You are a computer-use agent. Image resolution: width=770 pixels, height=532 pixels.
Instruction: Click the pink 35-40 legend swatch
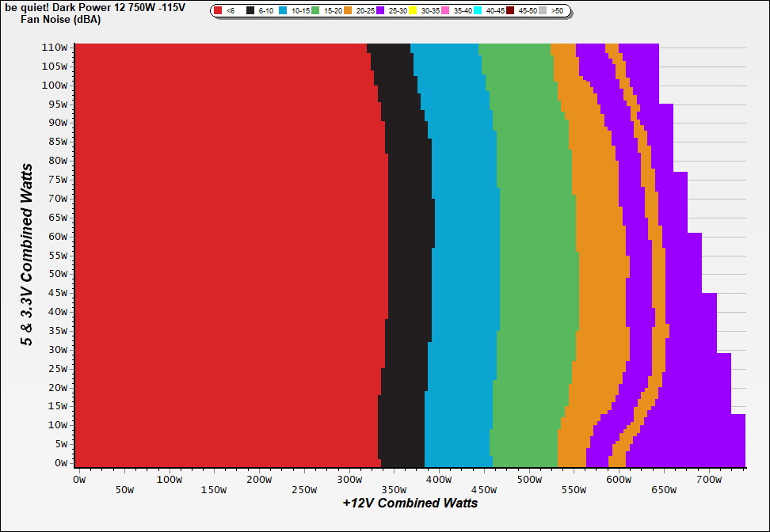click(x=445, y=11)
